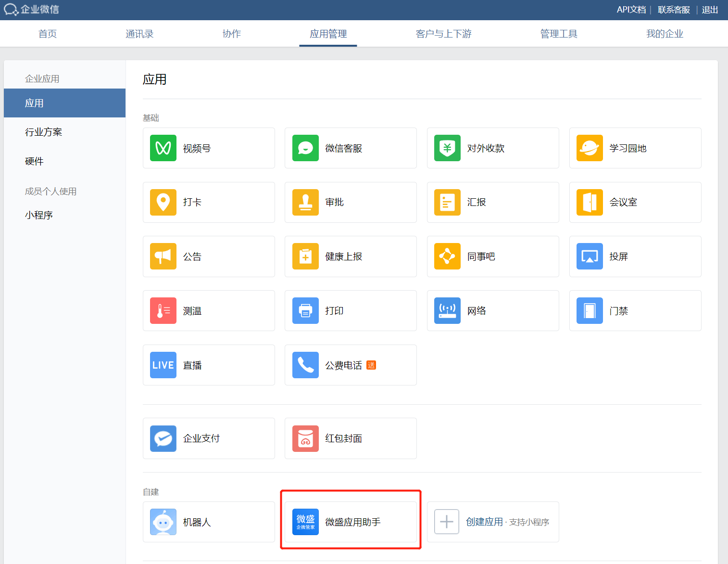728x564 pixels.
Task: Open the 打印 printer icon
Action: 305,310
